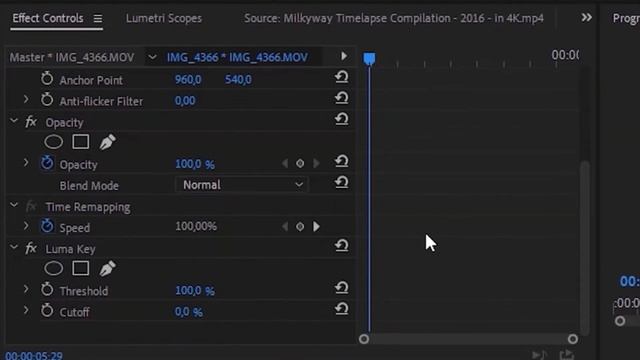The image size is (640, 360).
Task: Reset the Threshold parameter
Action: coord(342,288)
